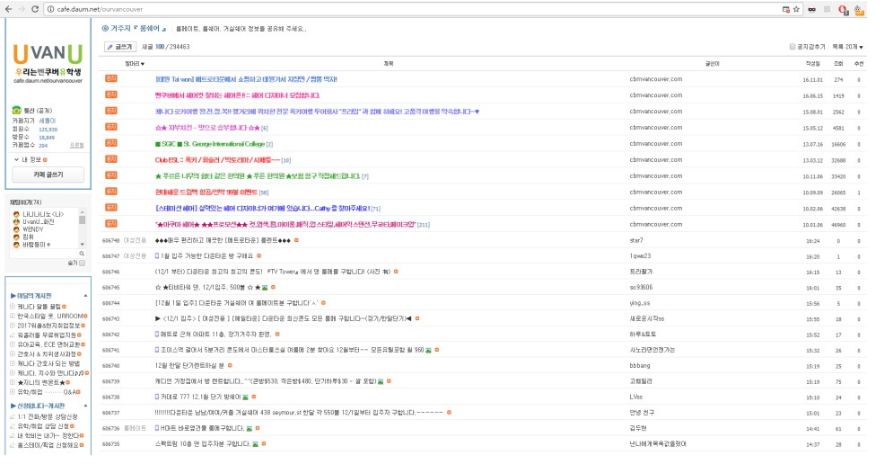Open the red Opera-style extension icon
This screenshot has height=473, width=886.
(x=844, y=9)
